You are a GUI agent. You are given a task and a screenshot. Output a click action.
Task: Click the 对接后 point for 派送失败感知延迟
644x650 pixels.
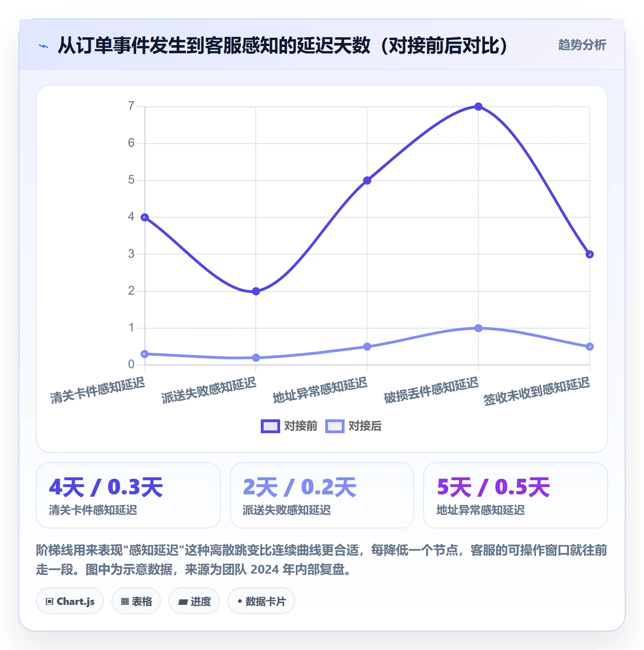point(256,358)
